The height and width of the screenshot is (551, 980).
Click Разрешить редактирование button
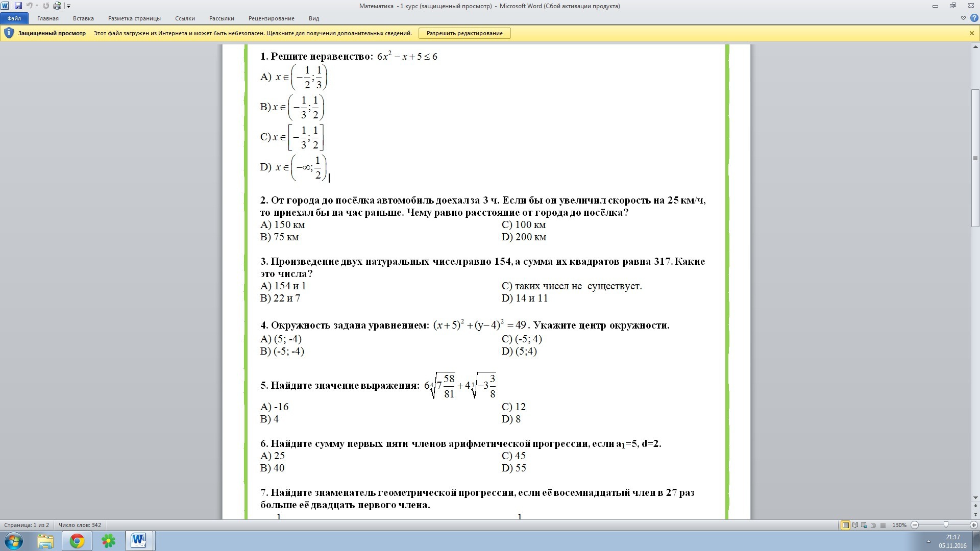click(464, 33)
